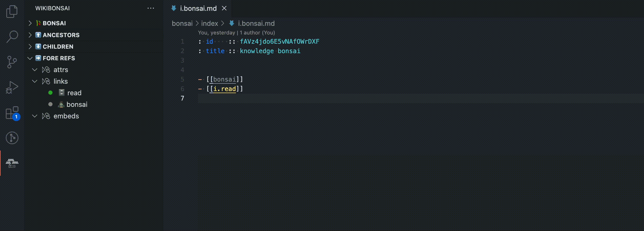Viewport: 644px width, 231px height.
Task: Click the fAVz4jdo6E5vNAfOWrDXF id value
Action: tap(279, 42)
